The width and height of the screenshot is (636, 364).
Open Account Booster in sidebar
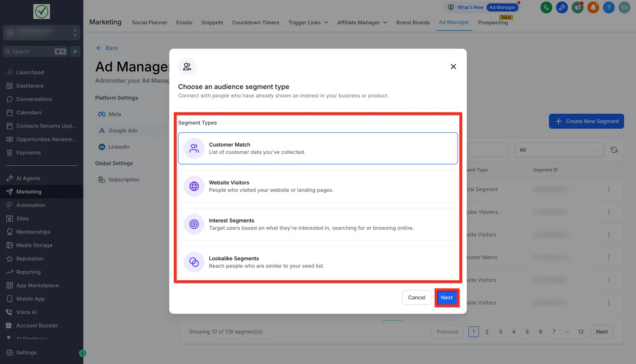37,325
